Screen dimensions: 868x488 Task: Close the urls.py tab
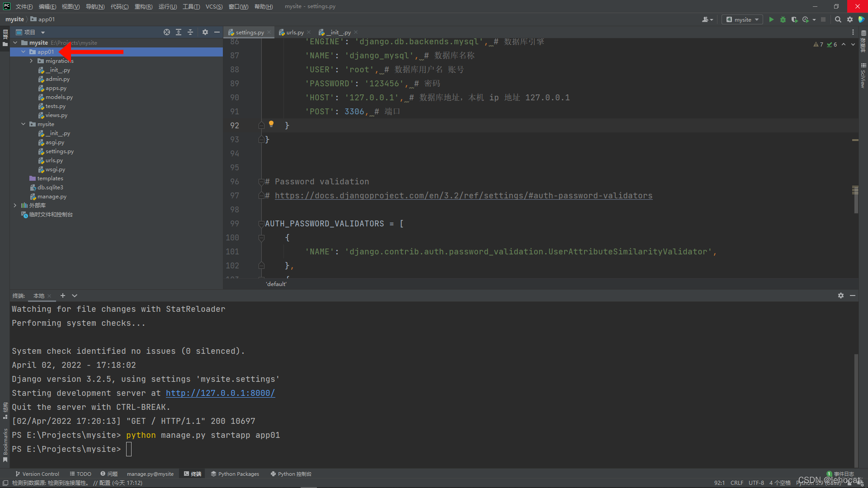point(309,32)
